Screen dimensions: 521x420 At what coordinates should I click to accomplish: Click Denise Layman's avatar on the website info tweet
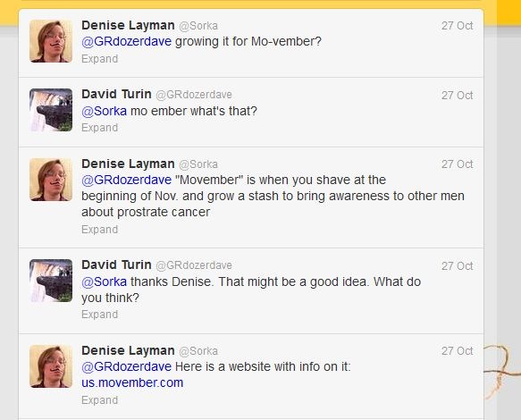click(x=51, y=366)
